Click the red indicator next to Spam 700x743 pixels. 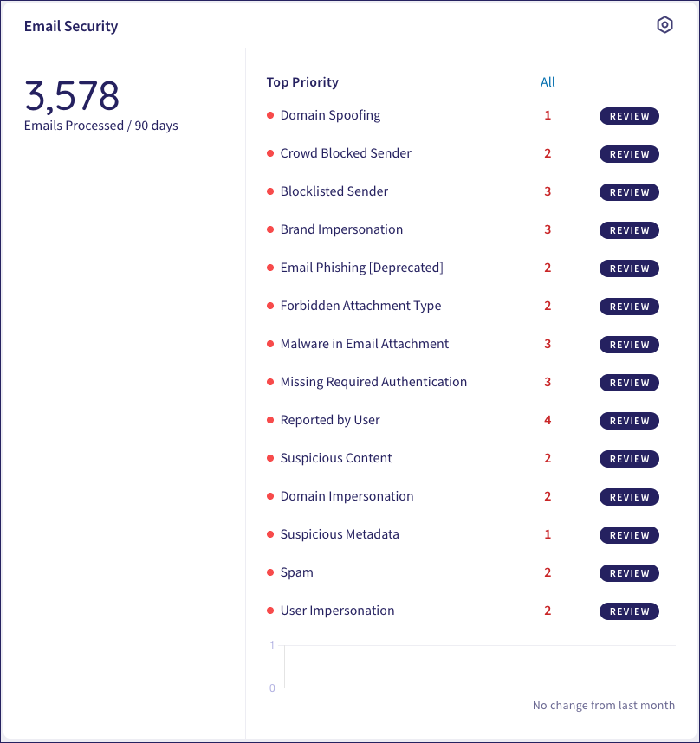point(269,572)
